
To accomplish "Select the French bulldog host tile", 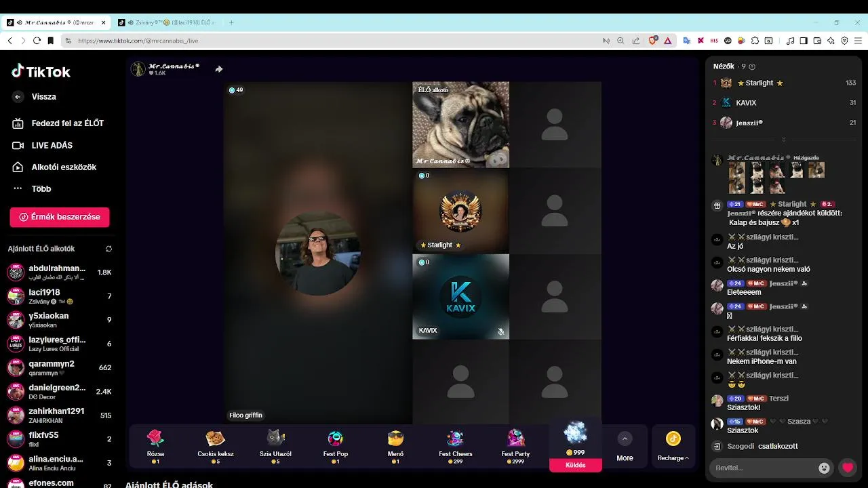I will click(460, 125).
